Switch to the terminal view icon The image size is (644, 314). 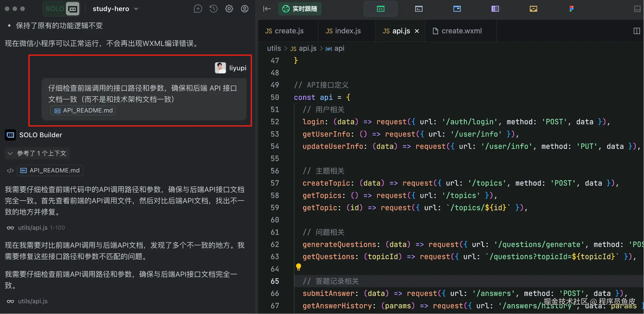click(419, 9)
